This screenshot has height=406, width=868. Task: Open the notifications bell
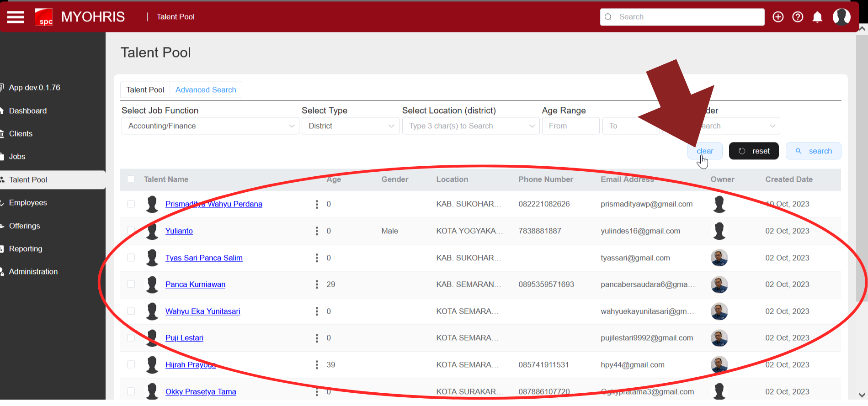(x=817, y=17)
